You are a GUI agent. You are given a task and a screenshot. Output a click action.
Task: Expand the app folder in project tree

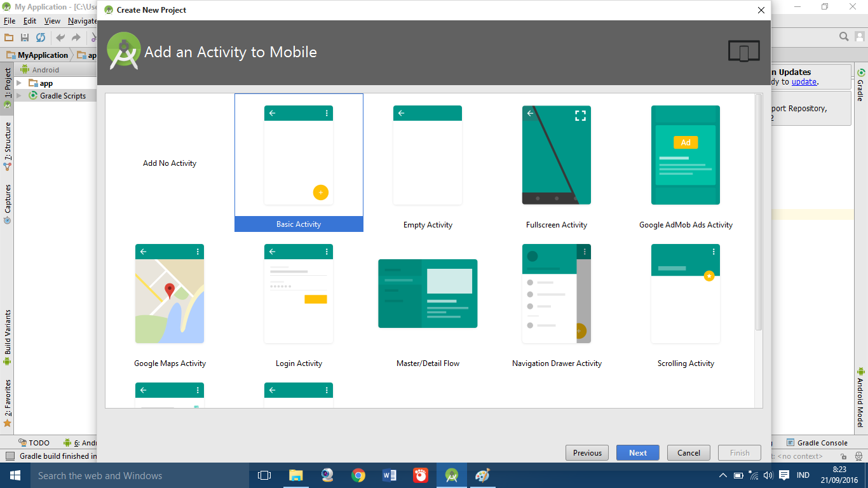point(19,83)
